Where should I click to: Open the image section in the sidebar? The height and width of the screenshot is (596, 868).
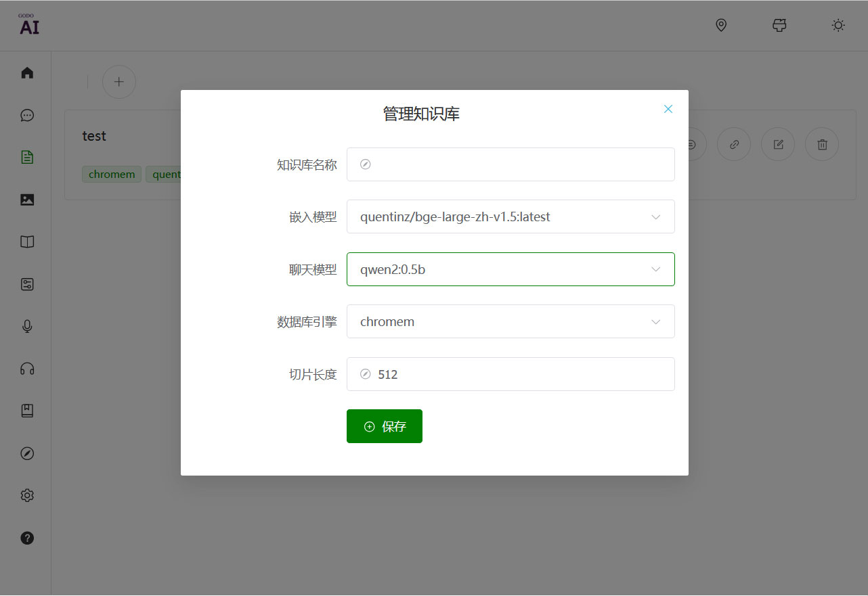coord(27,200)
